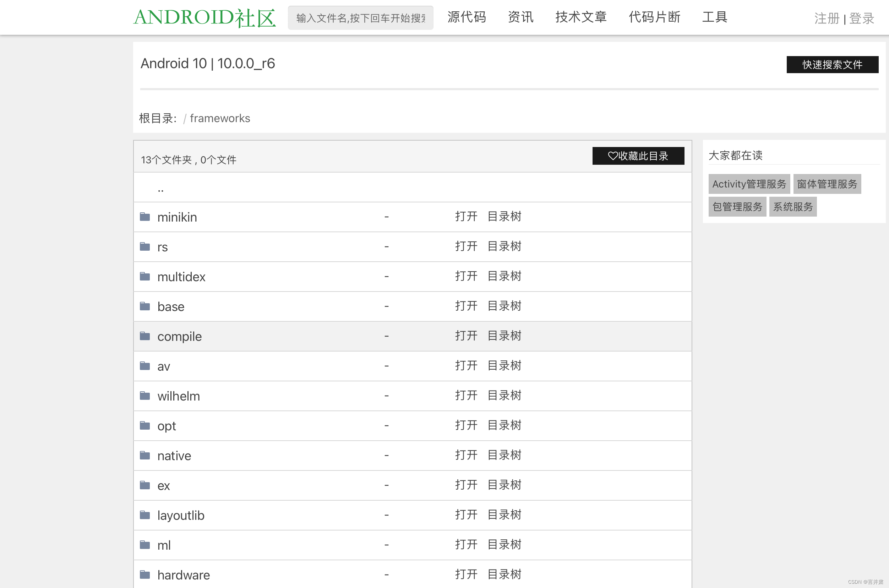Click 目录树 for opt row
Image resolution: width=889 pixels, height=588 pixels.
[x=504, y=425]
